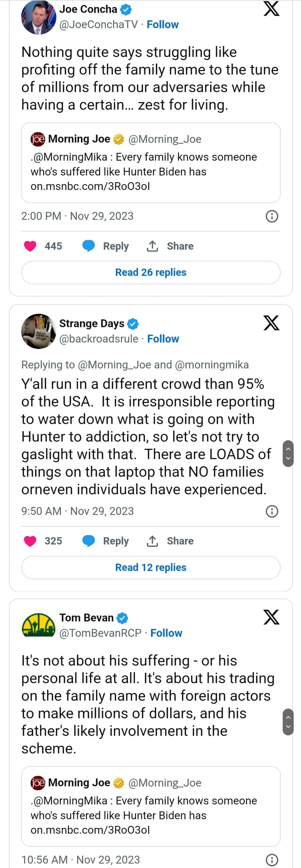Open on.msnbc.com link in Concha's quoted tweet

pyautogui.click(x=90, y=186)
